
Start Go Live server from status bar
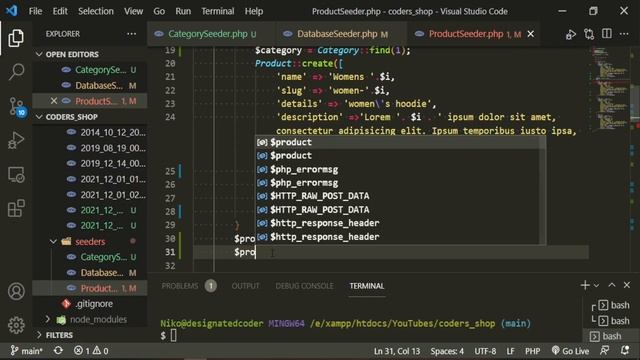pyautogui.click(x=570, y=351)
